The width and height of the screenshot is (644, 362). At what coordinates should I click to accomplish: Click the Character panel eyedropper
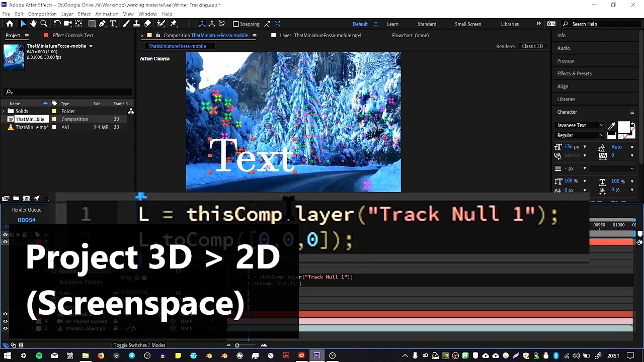pos(612,126)
